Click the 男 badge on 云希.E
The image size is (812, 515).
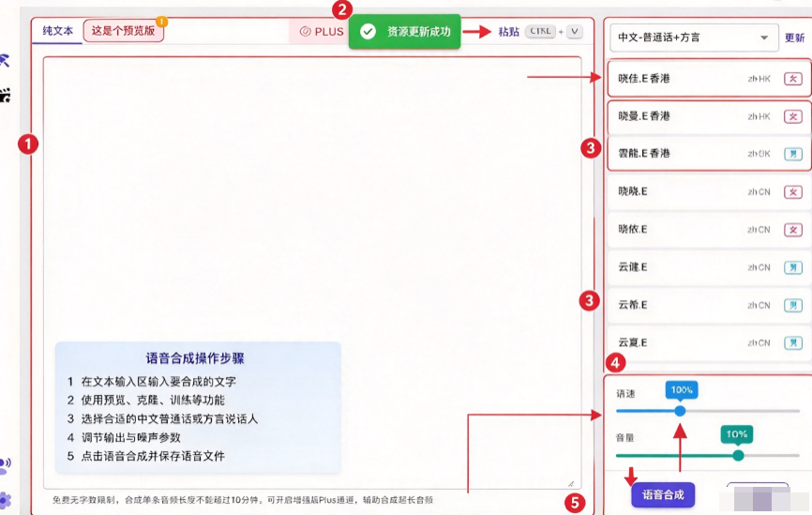click(793, 306)
